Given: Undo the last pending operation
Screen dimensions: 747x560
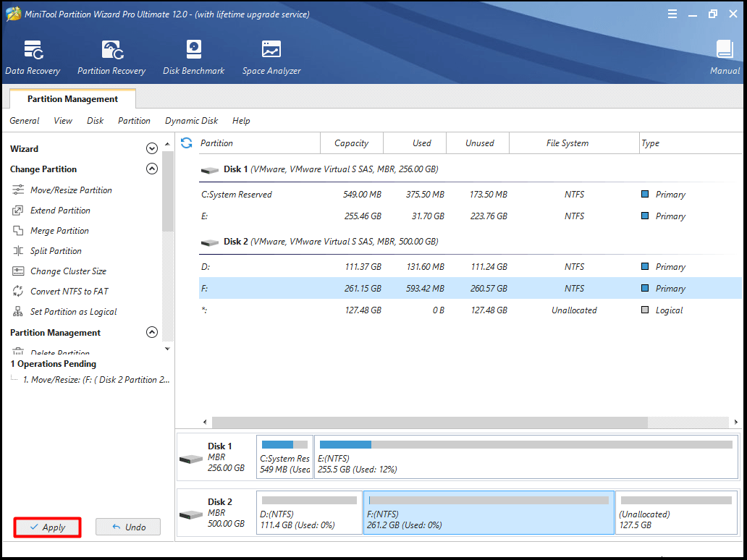Looking at the screenshot, I should point(128,527).
